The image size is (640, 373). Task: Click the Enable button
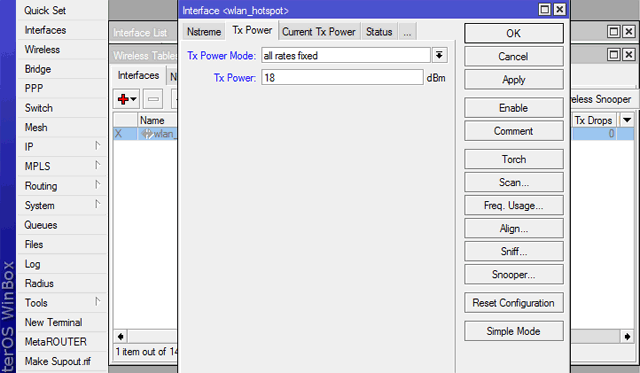513,108
